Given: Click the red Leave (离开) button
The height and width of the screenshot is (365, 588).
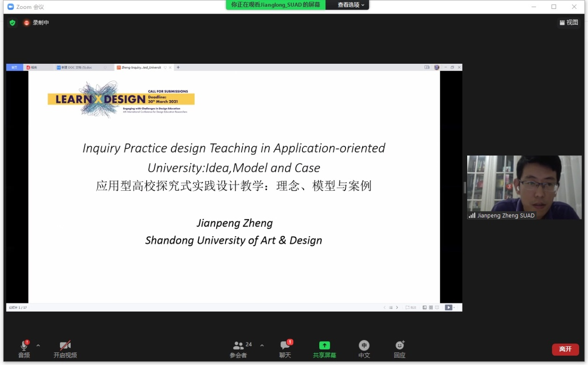Looking at the screenshot, I should point(565,349).
